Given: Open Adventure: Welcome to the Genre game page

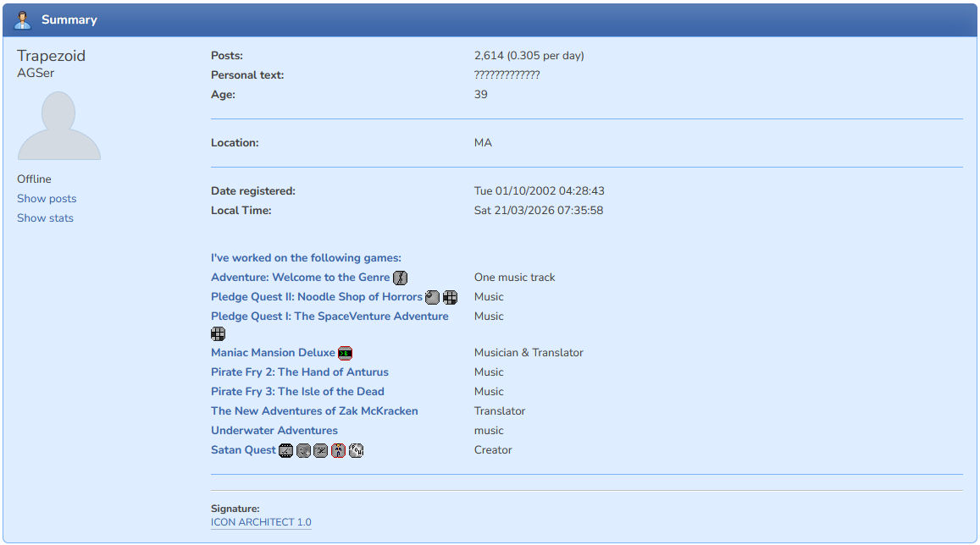Looking at the screenshot, I should pyautogui.click(x=300, y=278).
